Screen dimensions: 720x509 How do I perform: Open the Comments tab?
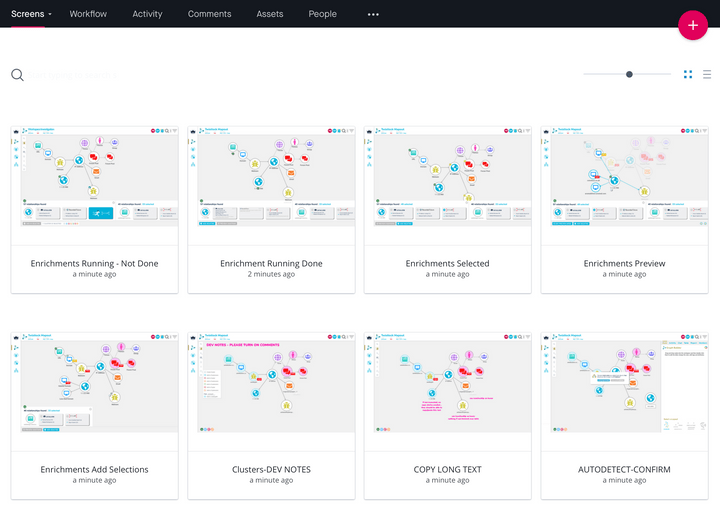209,14
